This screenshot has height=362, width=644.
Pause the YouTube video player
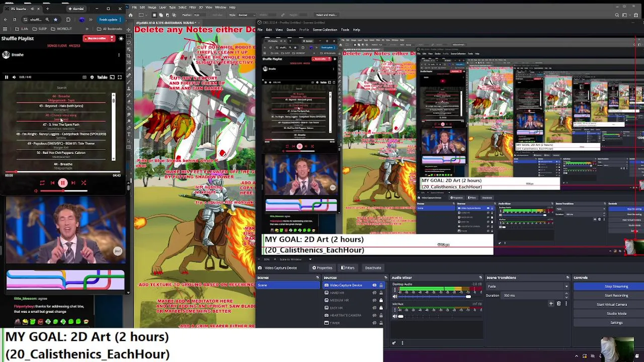(7, 77)
